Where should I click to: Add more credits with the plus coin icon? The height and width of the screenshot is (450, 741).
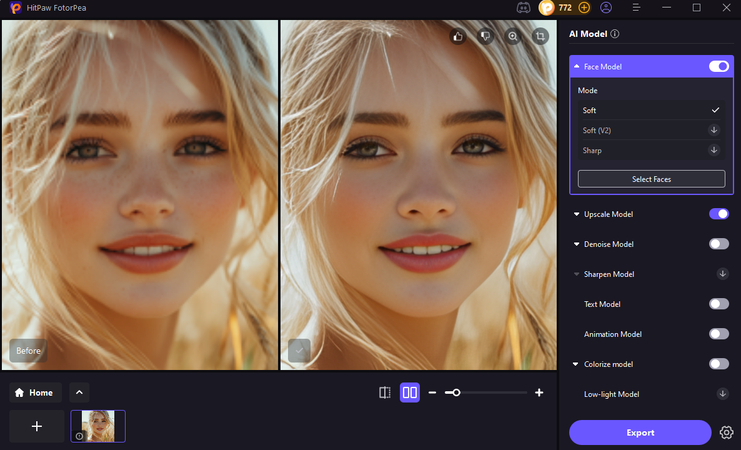584,8
